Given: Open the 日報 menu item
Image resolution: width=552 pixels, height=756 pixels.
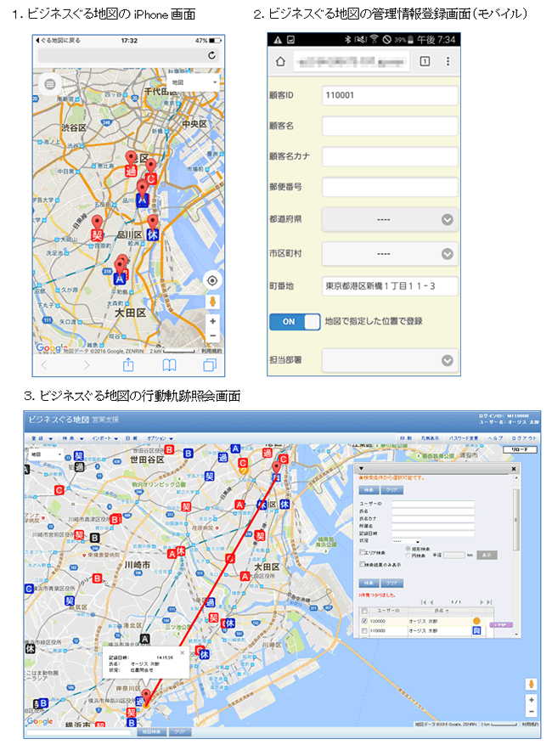Looking at the screenshot, I should click(x=132, y=438).
